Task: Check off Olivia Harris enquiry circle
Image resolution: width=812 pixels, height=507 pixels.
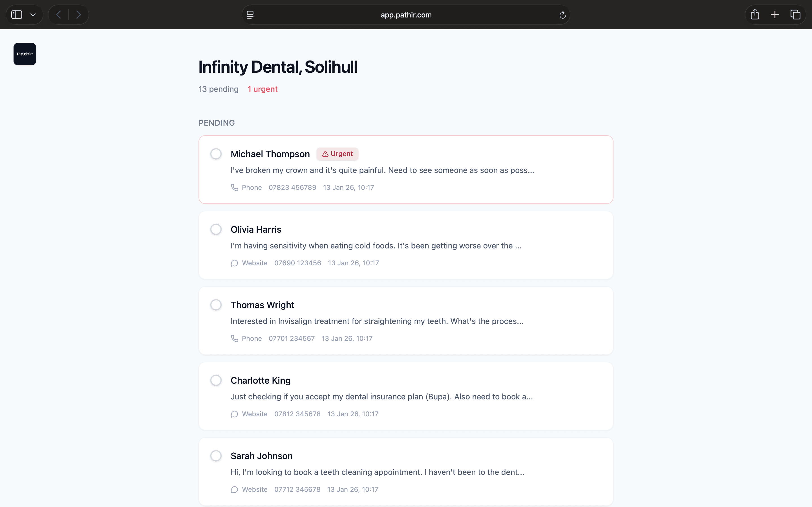Action: pyautogui.click(x=216, y=229)
